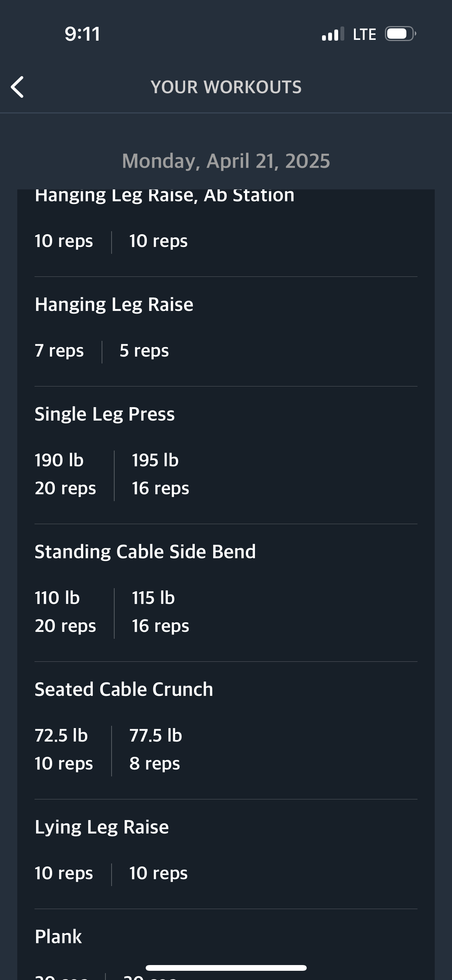Image resolution: width=452 pixels, height=980 pixels.
Task: Select the 77.5 lb 8 reps set
Action: 155,750
